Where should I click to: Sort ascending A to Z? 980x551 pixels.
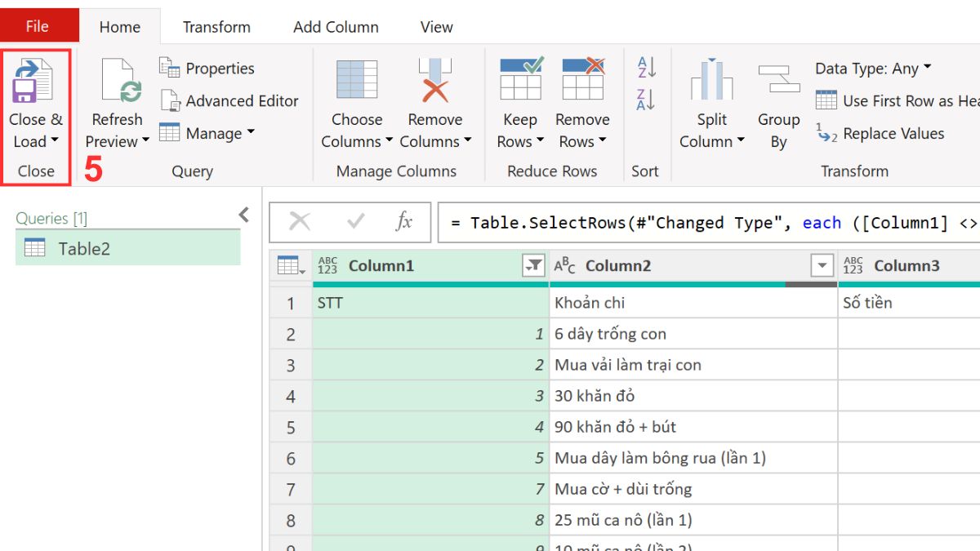[x=646, y=68]
